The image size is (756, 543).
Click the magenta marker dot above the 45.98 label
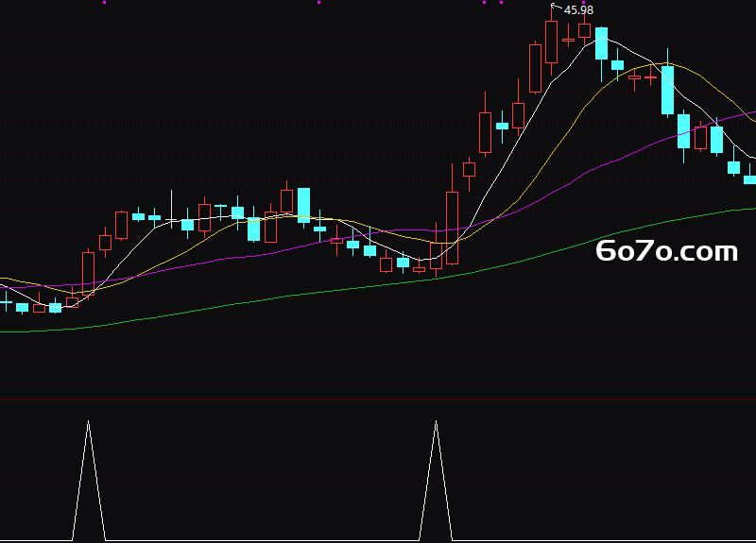pos(583,3)
